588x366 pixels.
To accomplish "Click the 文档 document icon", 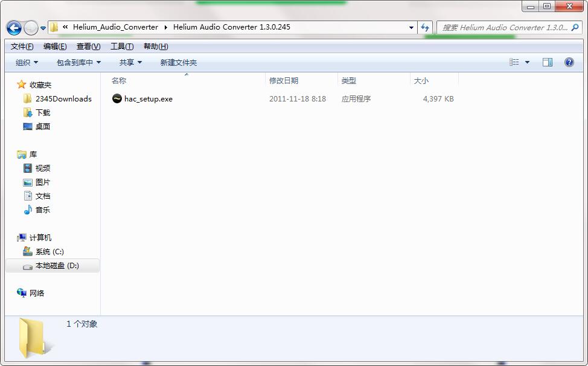I will (x=28, y=196).
